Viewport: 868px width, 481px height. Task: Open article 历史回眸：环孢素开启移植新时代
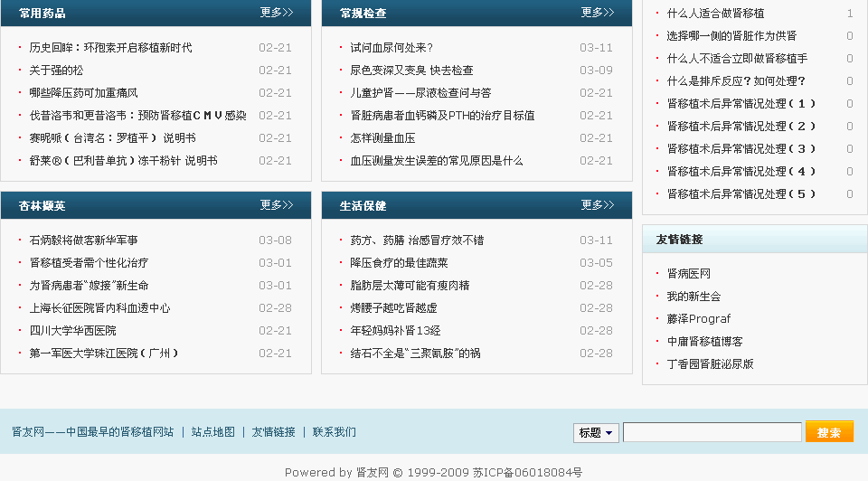pos(110,48)
